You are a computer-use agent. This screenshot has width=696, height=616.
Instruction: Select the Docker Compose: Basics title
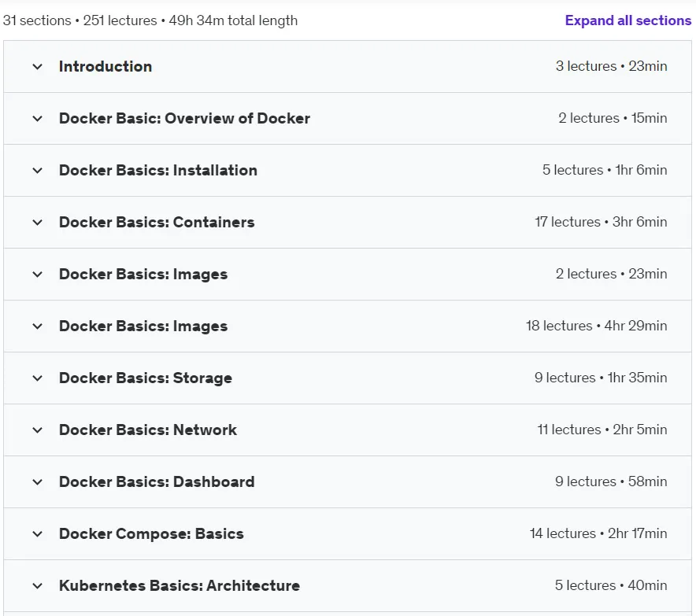coord(151,533)
